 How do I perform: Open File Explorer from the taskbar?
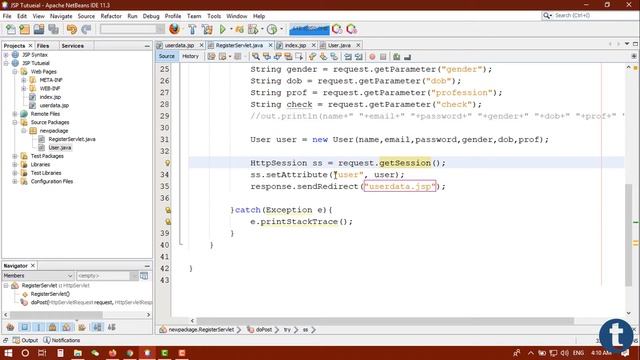78,353
